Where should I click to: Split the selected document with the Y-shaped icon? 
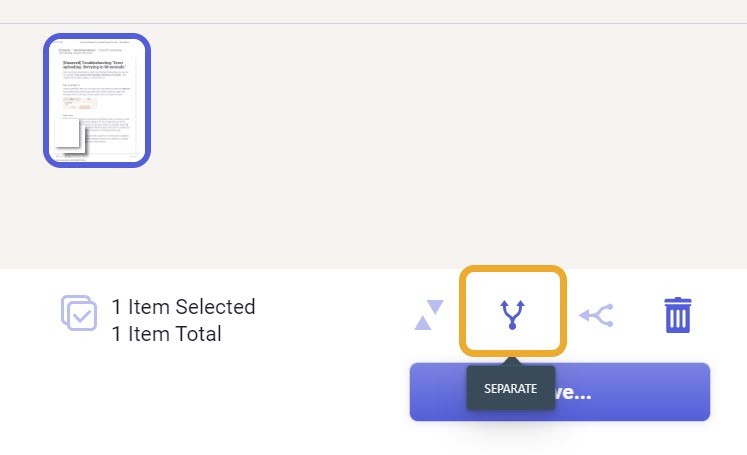point(513,314)
